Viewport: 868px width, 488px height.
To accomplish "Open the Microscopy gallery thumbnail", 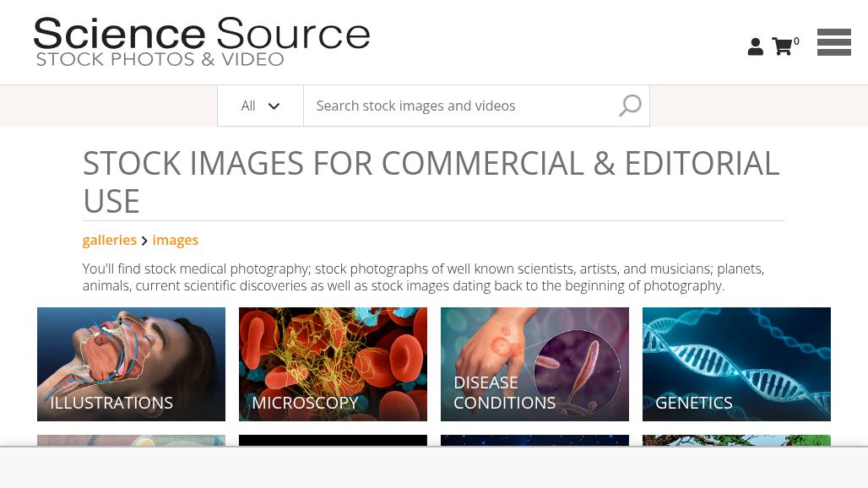I will click(333, 364).
